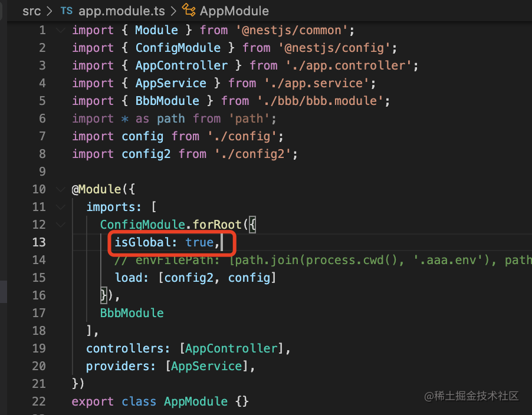Fold the @Module decorator at line 10
532x415 pixels.
tap(61, 190)
